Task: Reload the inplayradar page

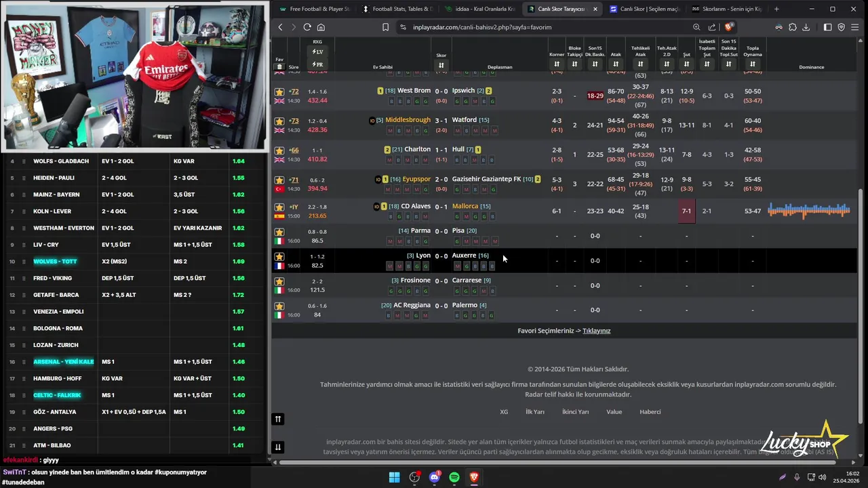Action: coord(307,27)
